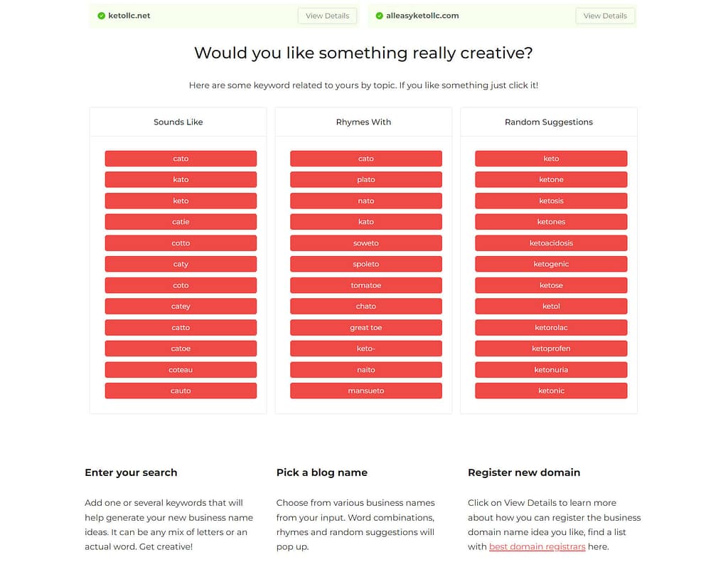Choose 'ketonic' from Random Suggestions

(x=551, y=391)
